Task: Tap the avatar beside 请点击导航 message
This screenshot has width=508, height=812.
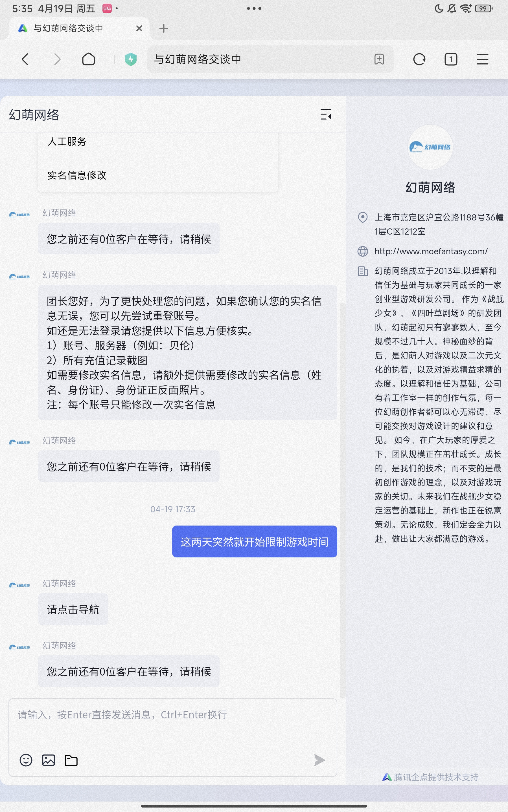Action: [x=19, y=586]
